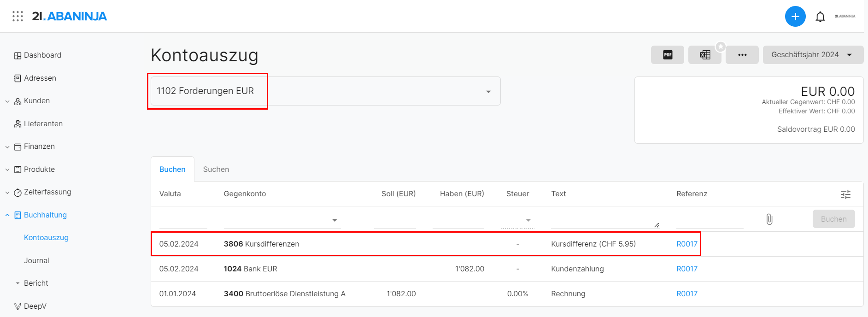
Task: Switch to the Suchen tab
Action: (216, 169)
